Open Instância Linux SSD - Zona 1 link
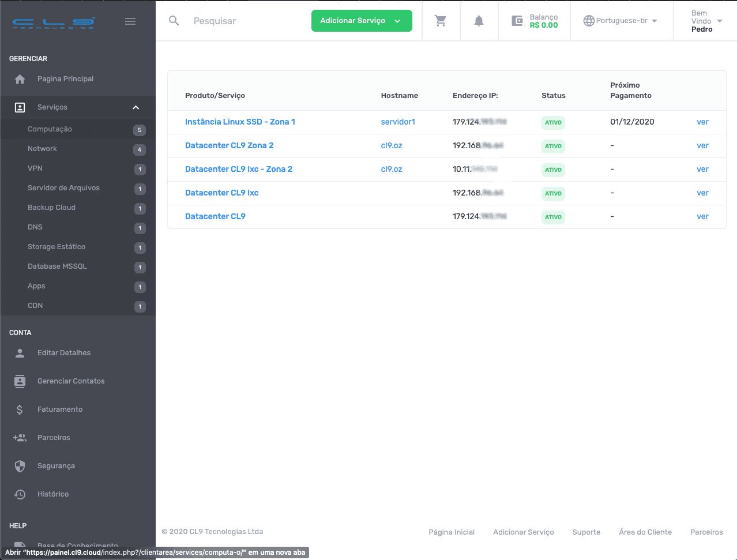This screenshot has height=560, width=737. click(x=240, y=122)
